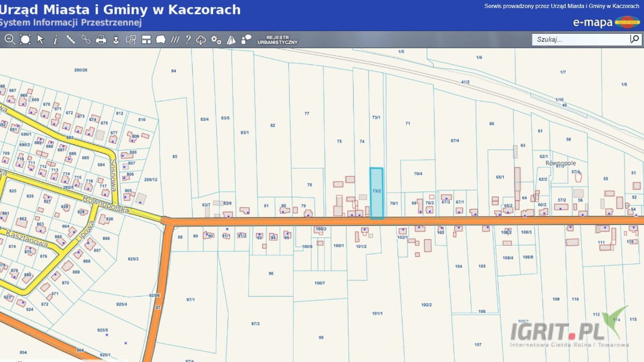This screenshot has height=362, width=644.
Task: Select the full extent view icon
Action: click(x=25, y=39)
